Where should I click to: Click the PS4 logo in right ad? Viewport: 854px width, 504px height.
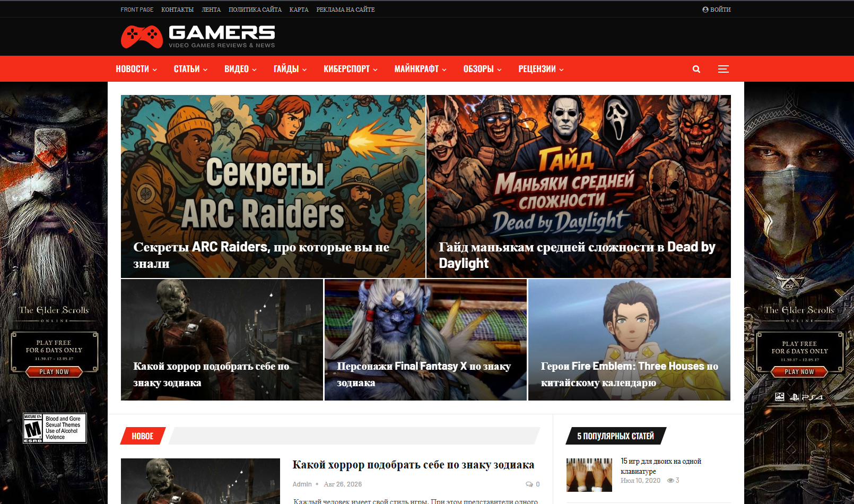point(807,397)
